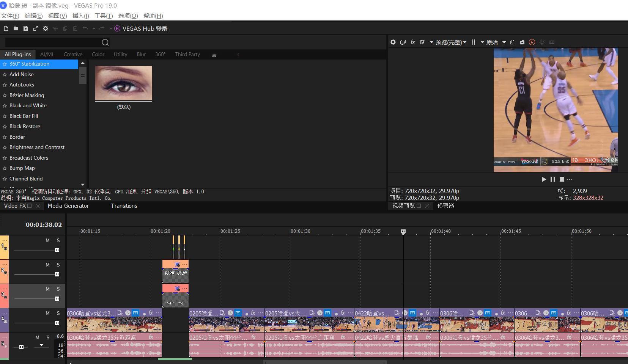628x364 pixels.
Task: Open the split screen view dropdown arrow
Action: 431,42
